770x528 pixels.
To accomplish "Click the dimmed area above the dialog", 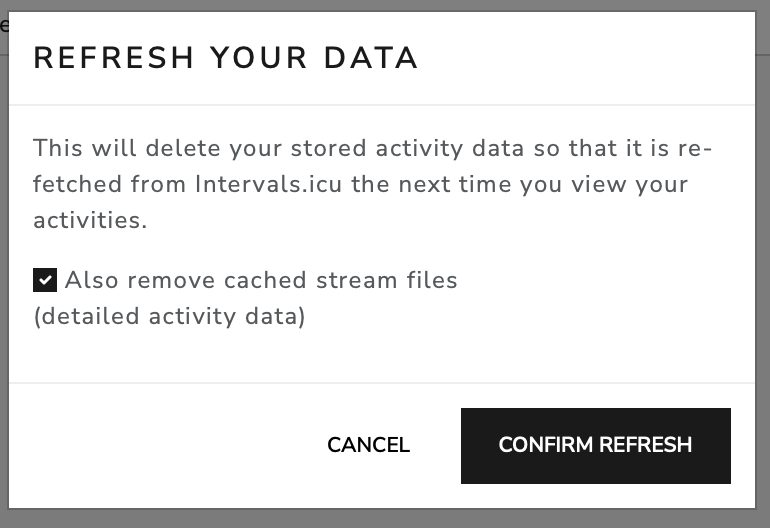I will pos(385,5).
